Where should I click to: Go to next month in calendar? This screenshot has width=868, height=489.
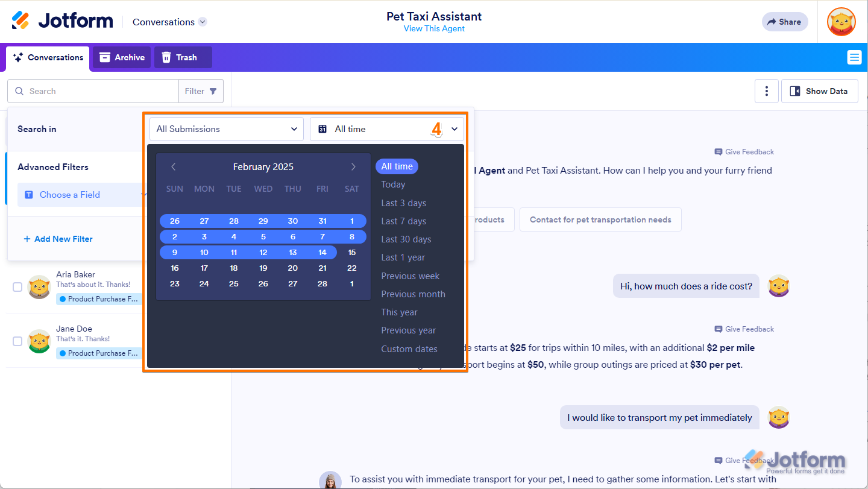(x=353, y=167)
